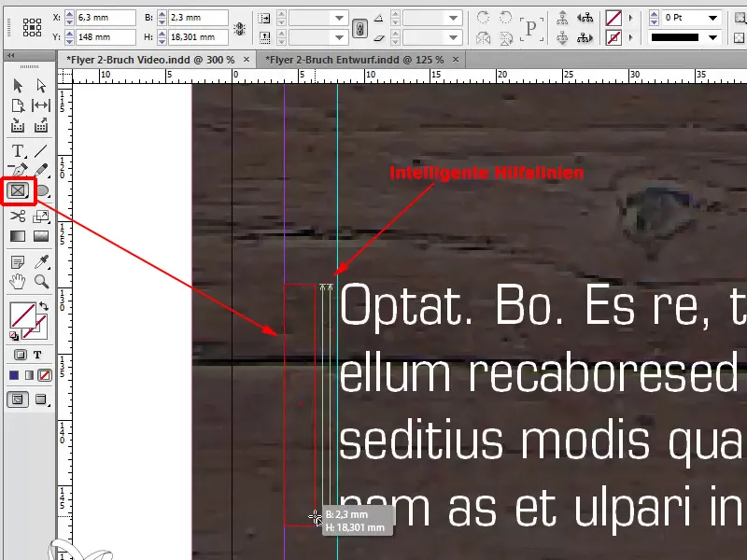The image size is (747, 560).
Task: Enable formatting affects text
Action: click(x=37, y=355)
